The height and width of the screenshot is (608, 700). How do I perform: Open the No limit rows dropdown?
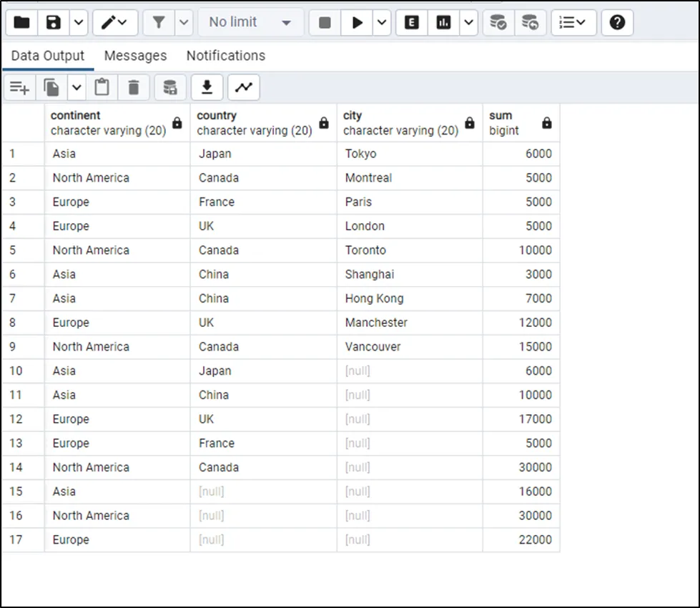coord(250,22)
